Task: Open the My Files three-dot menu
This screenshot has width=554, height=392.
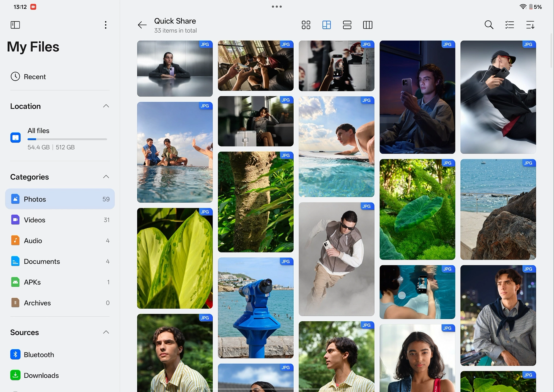Action: point(106,25)
